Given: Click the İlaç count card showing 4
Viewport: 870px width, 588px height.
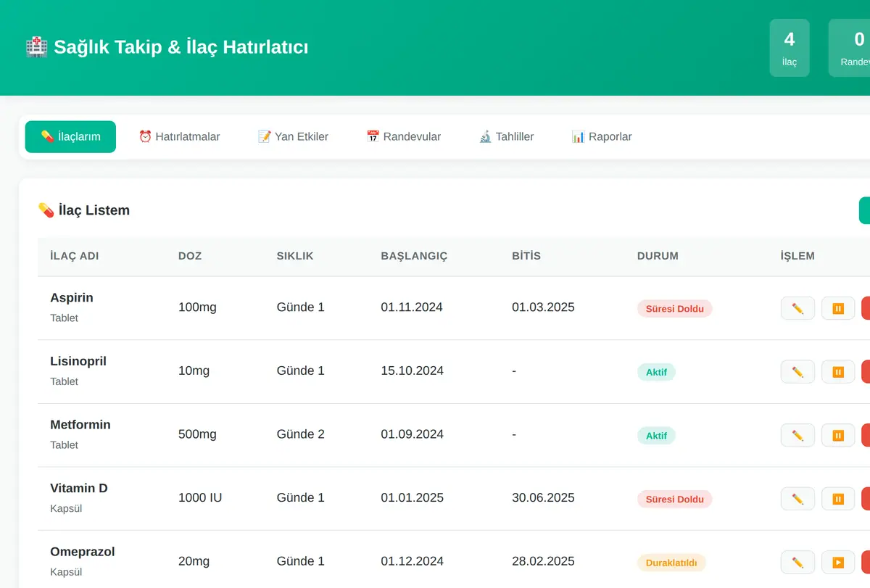Looking at the screenshot, I should tap(790, 48).
